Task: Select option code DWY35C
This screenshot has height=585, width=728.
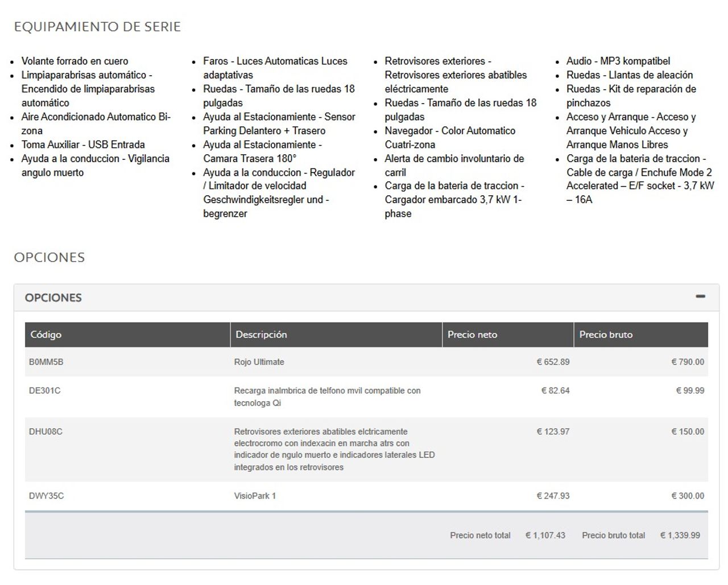Action: point(46,496)
